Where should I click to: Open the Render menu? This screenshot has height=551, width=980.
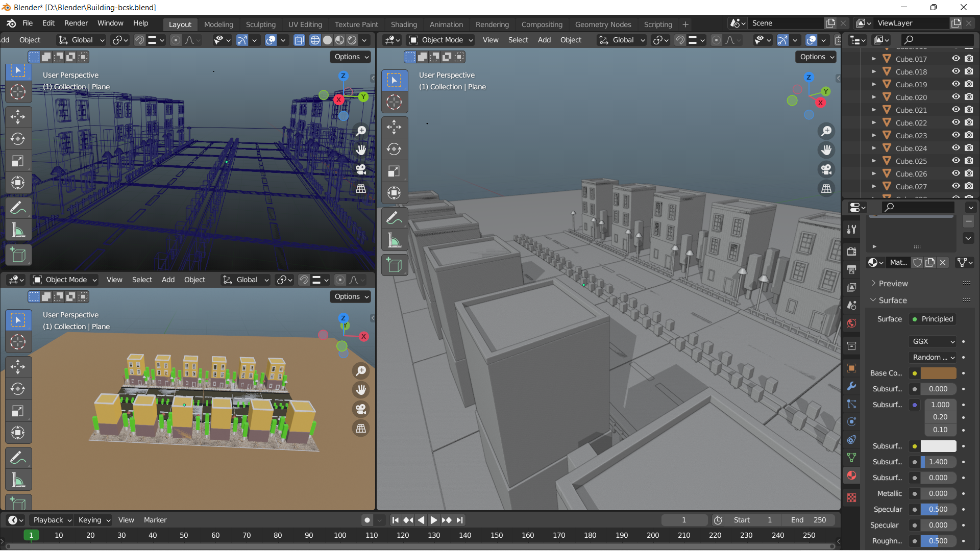[x=76, y=23]
